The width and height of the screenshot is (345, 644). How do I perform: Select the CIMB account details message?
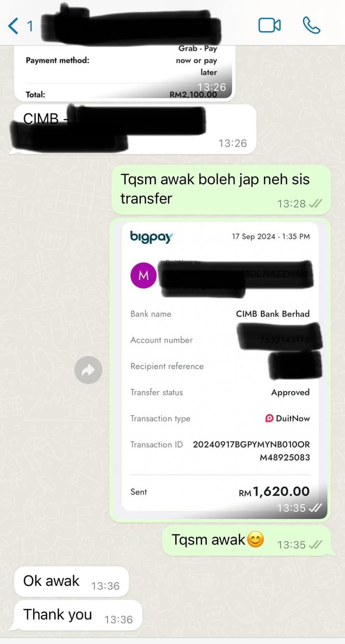pyautogui.click(x=133, y=129)
